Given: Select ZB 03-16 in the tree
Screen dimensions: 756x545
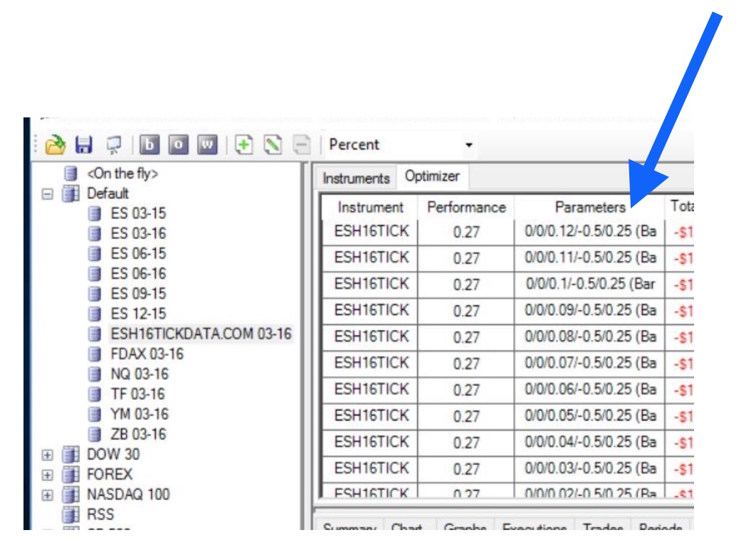Looking at the screenshot, I should (x=138, y=434).
